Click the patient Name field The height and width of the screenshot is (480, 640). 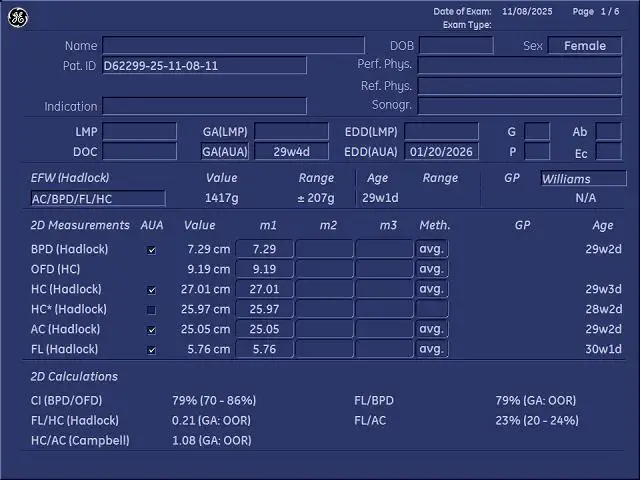[x=233, y=46]
